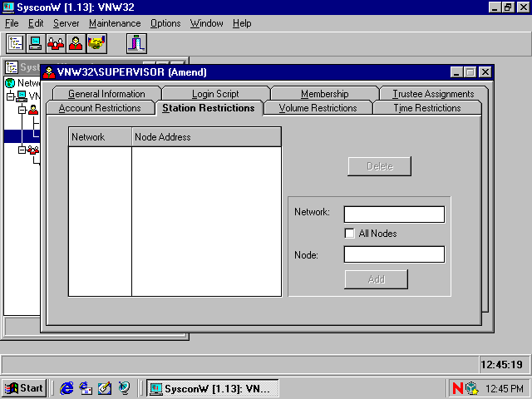The width and height of the screenshot is (532, 399).
Task: Click into the Node input field
Action: click(x=394, y=254)
